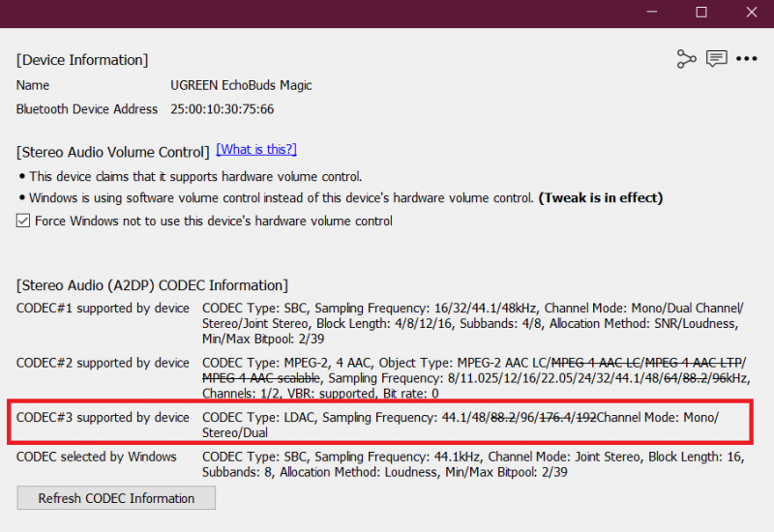Minimize the window

(x=651, y=12)
